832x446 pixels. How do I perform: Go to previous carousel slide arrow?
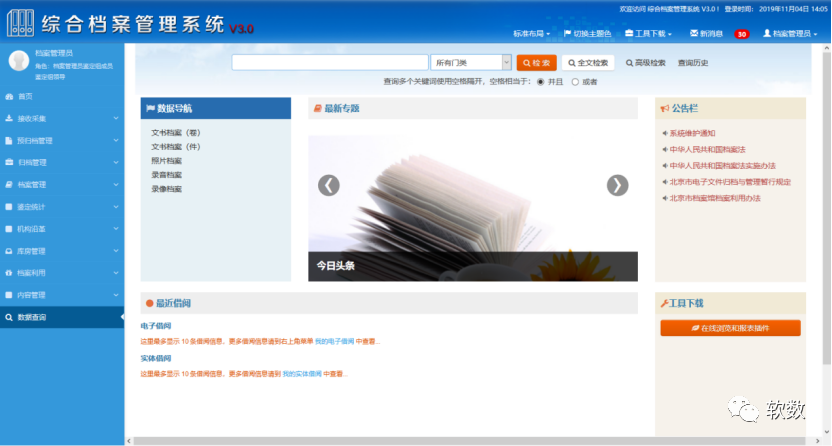coord(328,185)
